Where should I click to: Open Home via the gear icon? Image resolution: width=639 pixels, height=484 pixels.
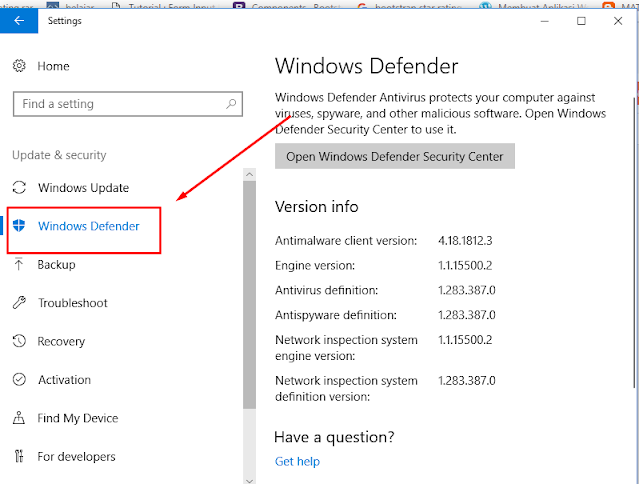pos(19,66)
